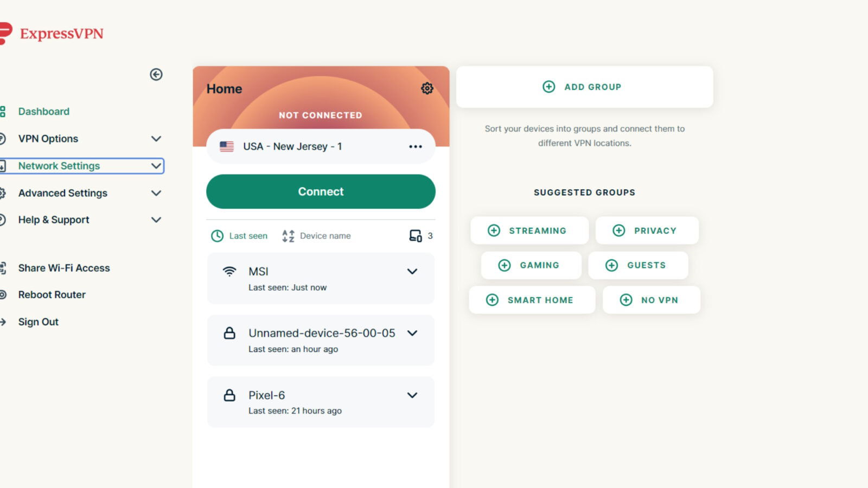868x488 pixels.
Task: Expand VPN Options submenu
Action: click(156, 139)
